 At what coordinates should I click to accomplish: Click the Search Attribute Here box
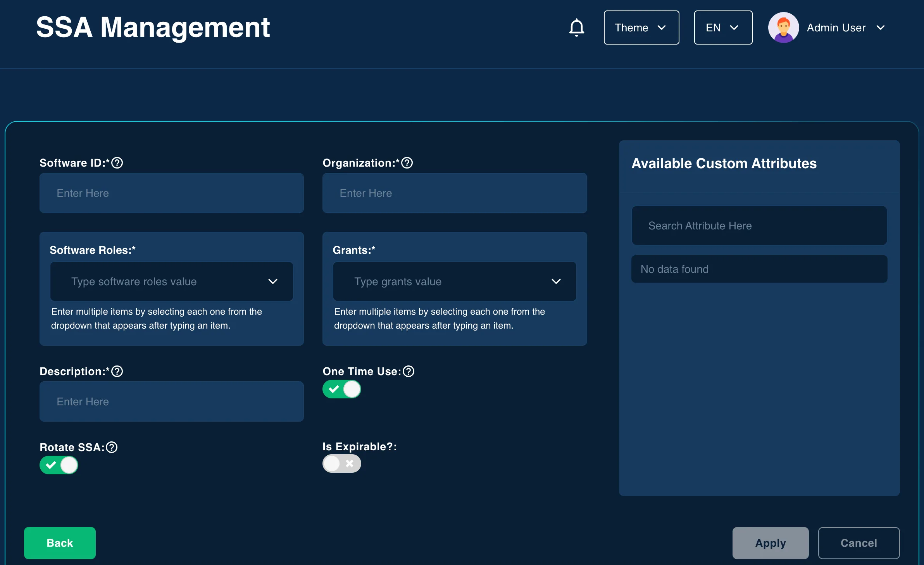tap(759, 226)
